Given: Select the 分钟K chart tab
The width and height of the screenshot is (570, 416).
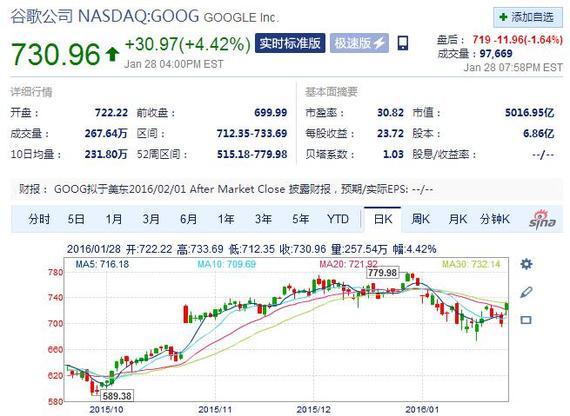Looking at the screenshot, I should click(495, 219).
